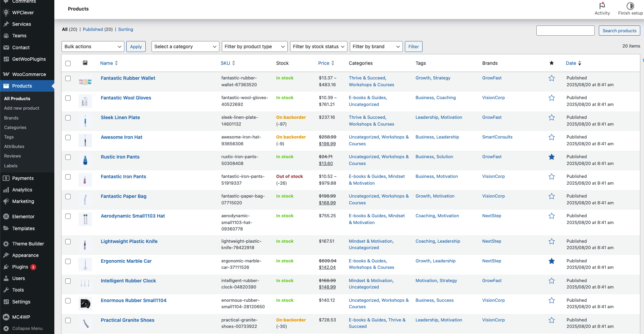Click the image column header icon
The height and width of the screenshot is (334, 644).
click(85, 63)
